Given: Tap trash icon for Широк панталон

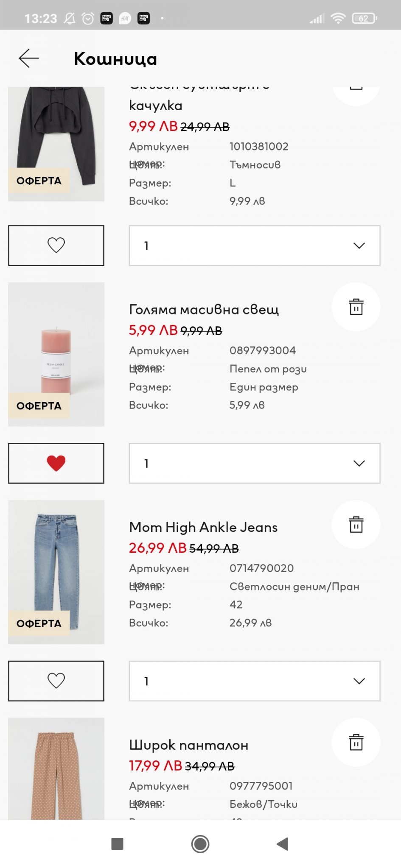Looking at the screenshot, I should point(356,743).
